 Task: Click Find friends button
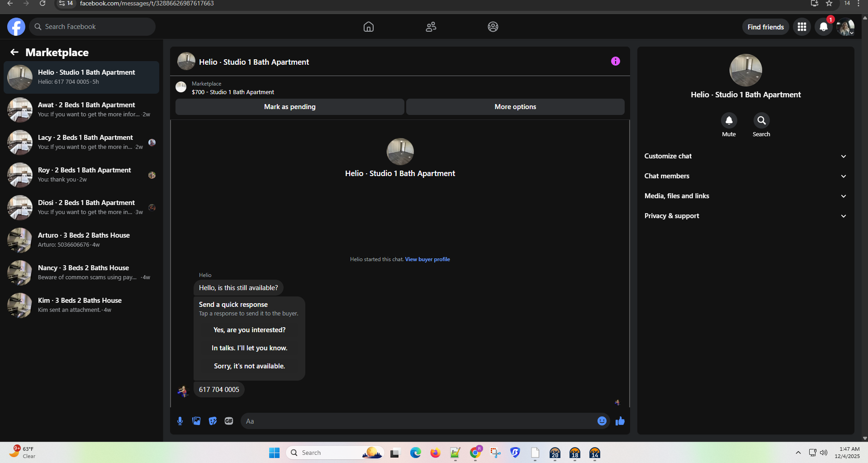[765, 27]
